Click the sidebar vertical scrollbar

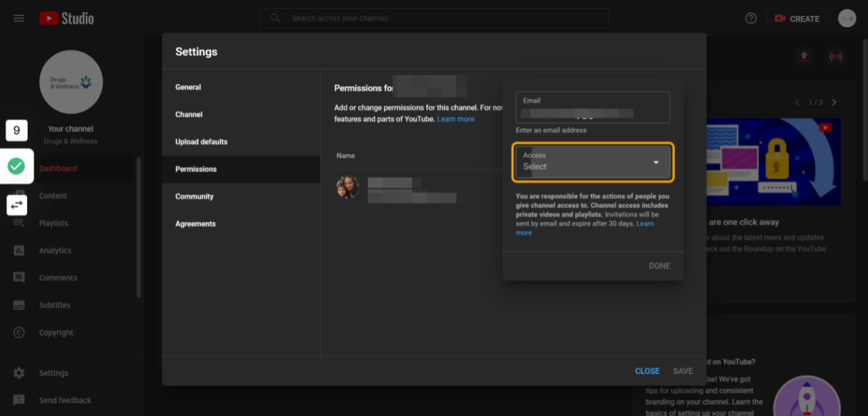139,227
